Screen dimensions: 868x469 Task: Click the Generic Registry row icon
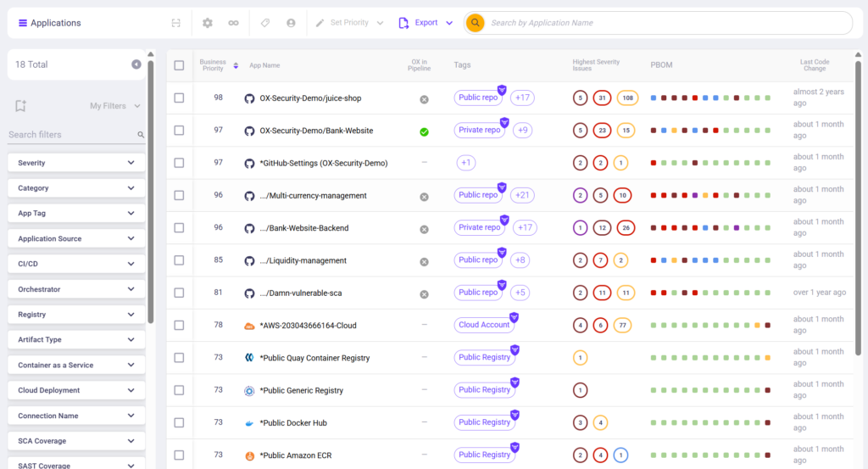coord(250,391)
